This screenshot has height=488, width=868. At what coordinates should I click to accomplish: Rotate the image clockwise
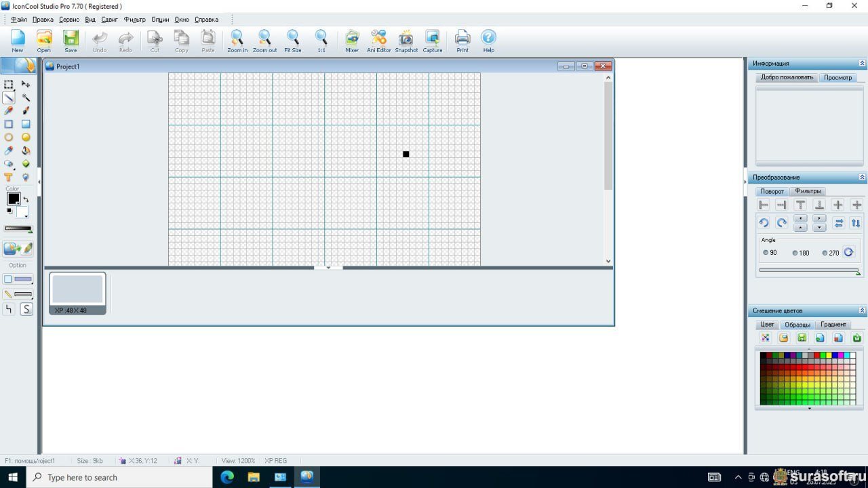coord(782,223)
